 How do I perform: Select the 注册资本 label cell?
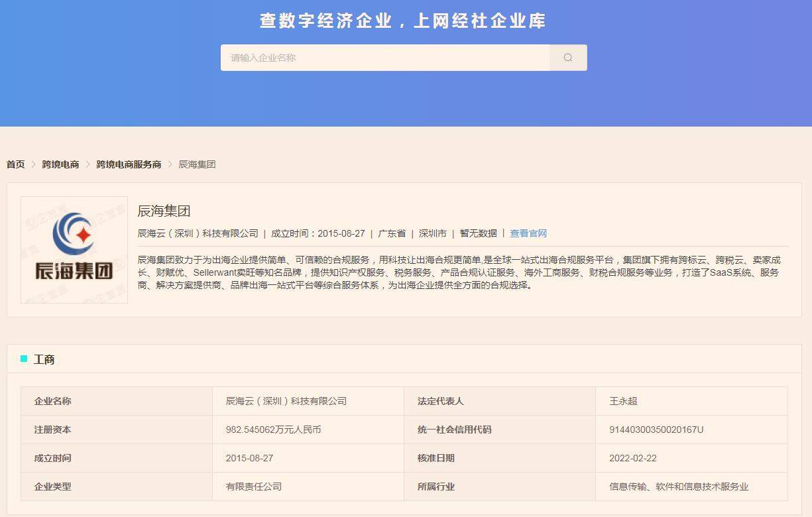click(117, 430)
